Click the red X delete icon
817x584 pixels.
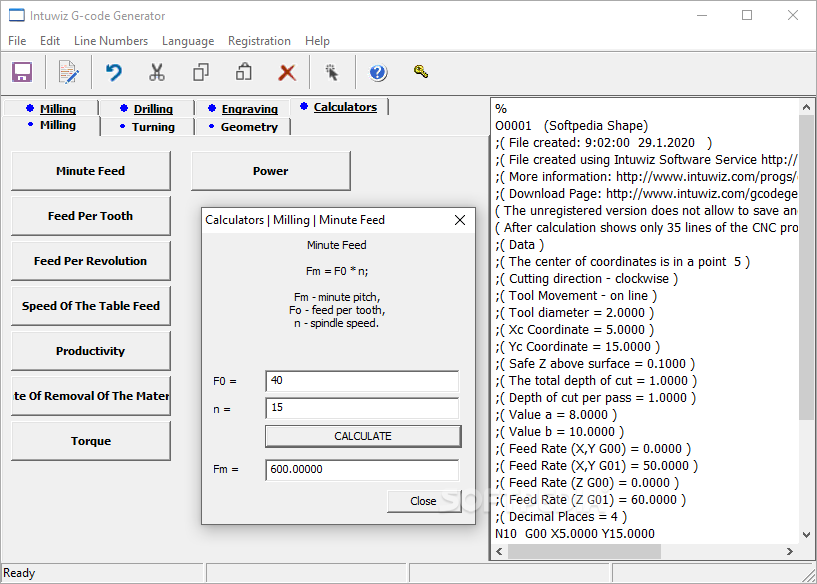click(287, 72)
